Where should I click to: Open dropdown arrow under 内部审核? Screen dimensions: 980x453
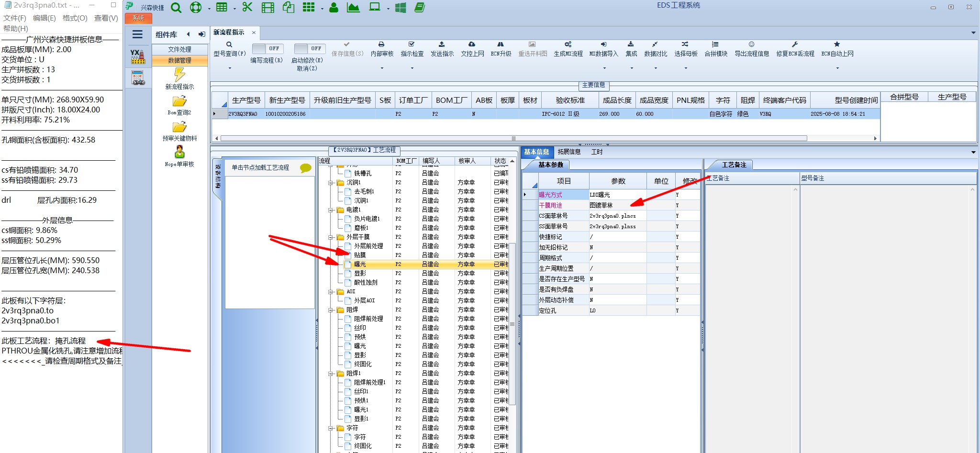[382, 68]
